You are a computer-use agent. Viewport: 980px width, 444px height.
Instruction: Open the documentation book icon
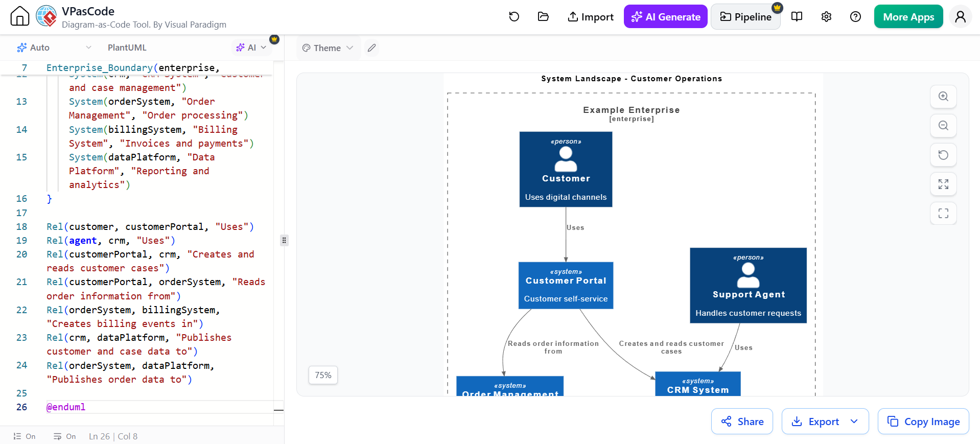[x=797, y=17]
